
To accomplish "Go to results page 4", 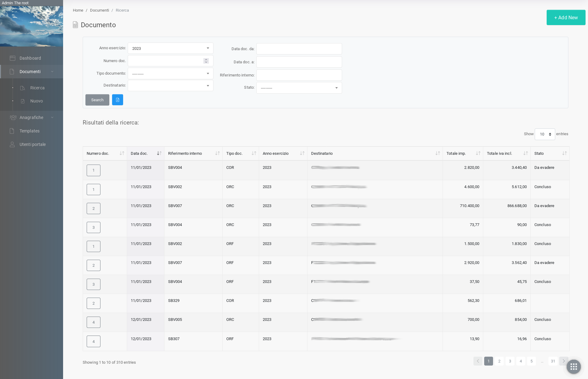I will tap(521, 361).
